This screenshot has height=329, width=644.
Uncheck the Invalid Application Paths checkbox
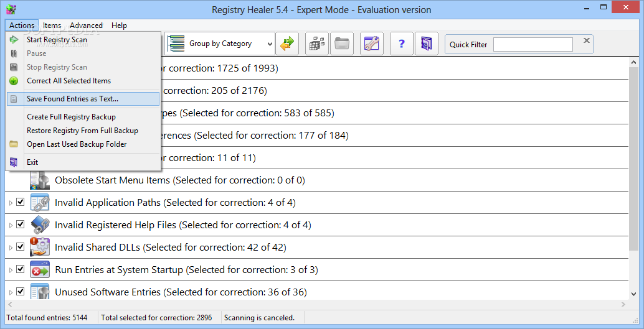pos(20,202)
